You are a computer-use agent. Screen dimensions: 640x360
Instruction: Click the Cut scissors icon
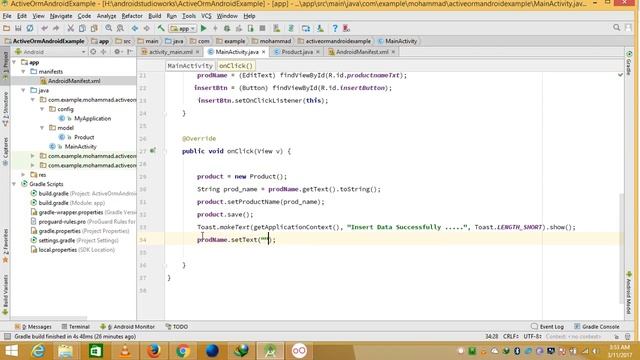71,28
